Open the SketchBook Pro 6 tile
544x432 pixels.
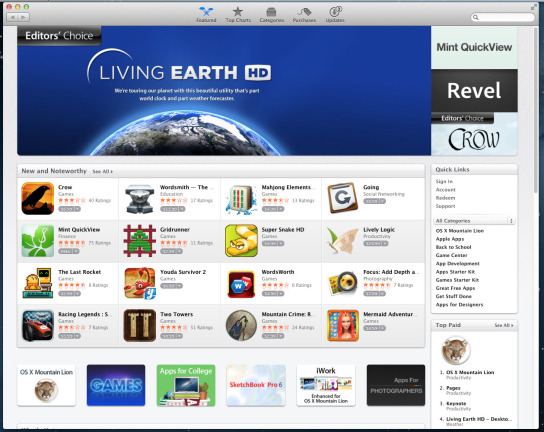(256, 385)
